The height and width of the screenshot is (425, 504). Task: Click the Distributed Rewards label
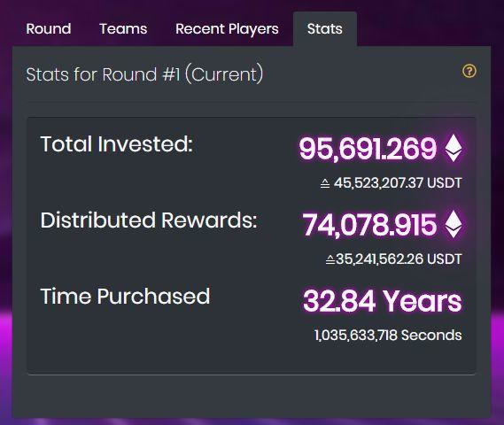pyautogui.click(x=149, y=220)
